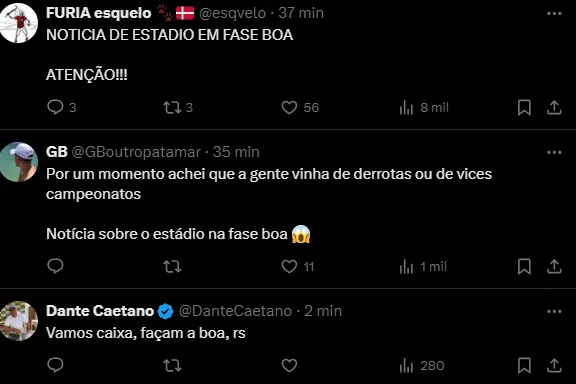Bookmark Dante Caetano's tweet
The width and height of the screenshot is (576, 384).
[x=524, y=366]
